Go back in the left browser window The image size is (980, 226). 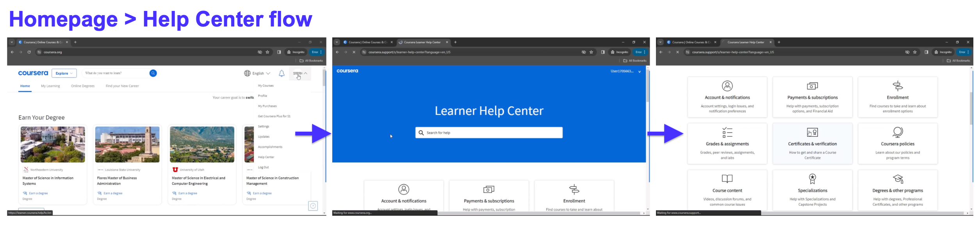pos(12,52)
